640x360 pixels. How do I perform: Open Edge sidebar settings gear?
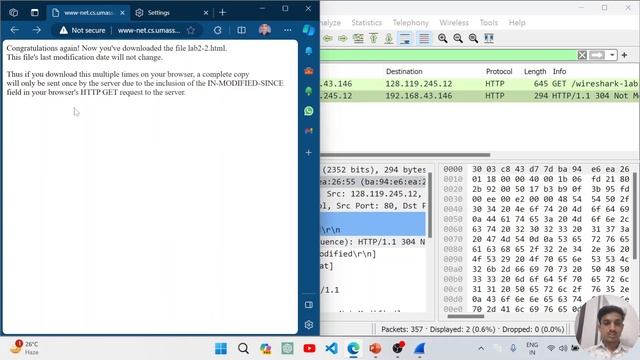309,324
